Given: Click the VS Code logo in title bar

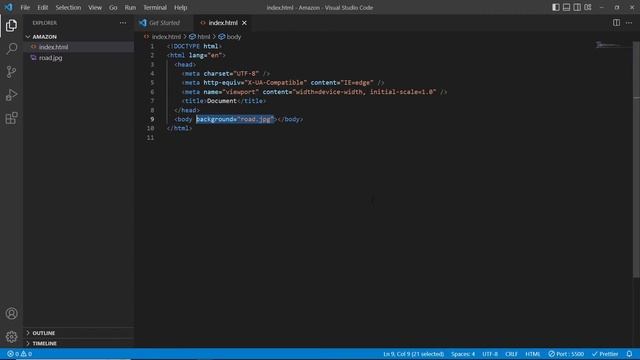Looking at the screenshot, I should (9, 7).
